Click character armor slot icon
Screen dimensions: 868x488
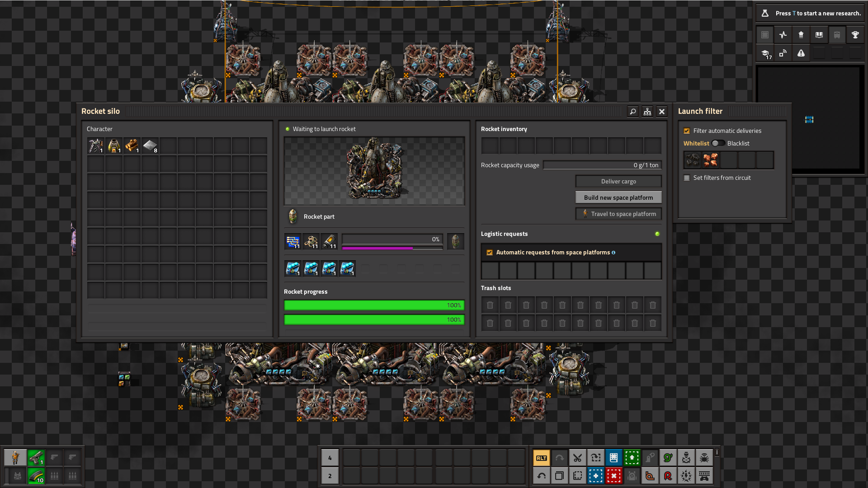tap(17, 476)
